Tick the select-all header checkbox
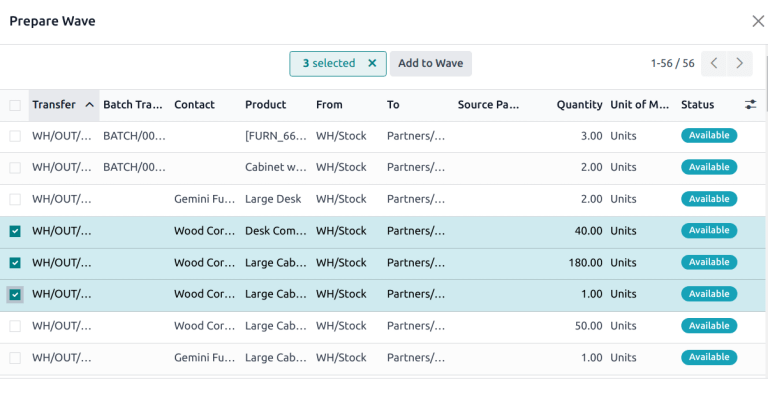768x397 pixels. point(15,105)
